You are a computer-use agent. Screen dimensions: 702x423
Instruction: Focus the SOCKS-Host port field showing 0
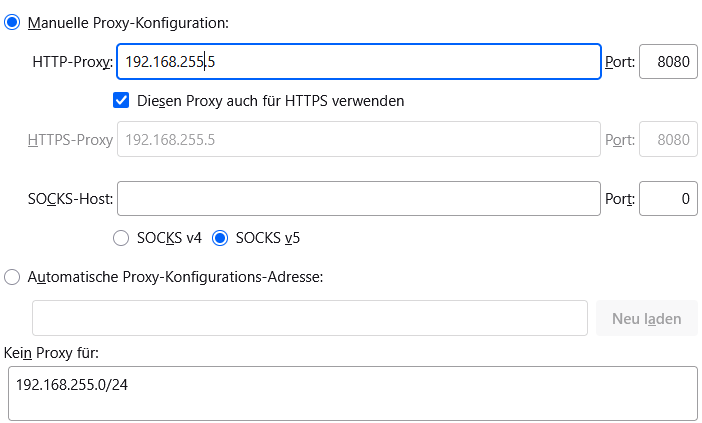667,199
